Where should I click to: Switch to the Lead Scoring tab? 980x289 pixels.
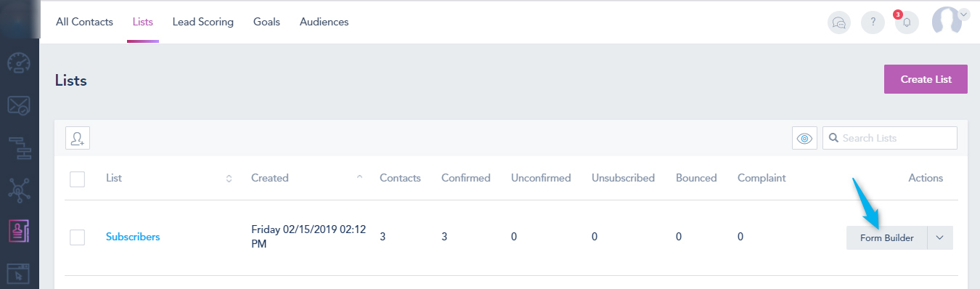203,22
